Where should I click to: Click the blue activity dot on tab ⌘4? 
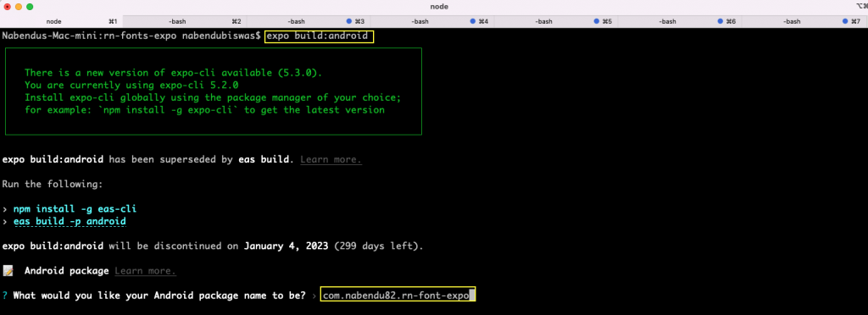pos(473,21)
